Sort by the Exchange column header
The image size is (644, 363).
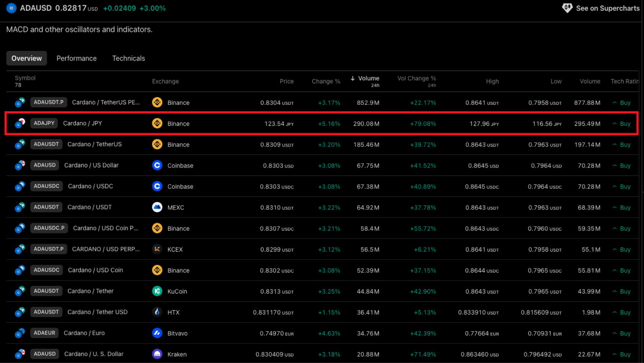[x=165, y=81]
